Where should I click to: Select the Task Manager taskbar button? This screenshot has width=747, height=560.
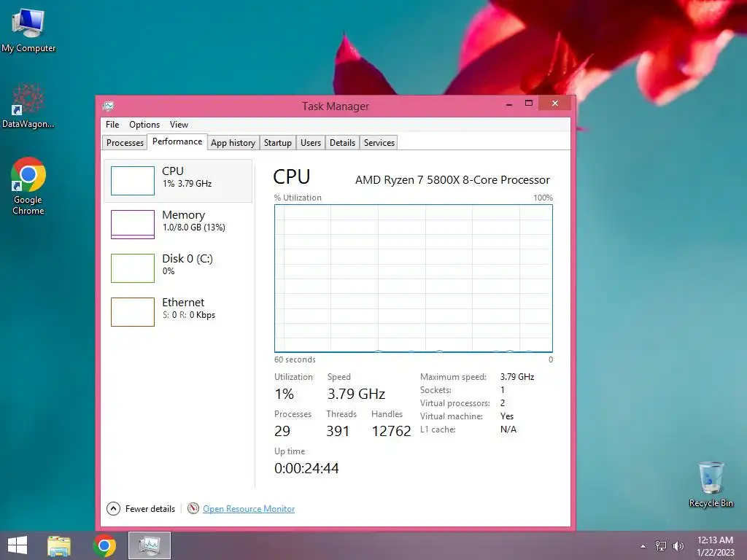(x=150, y=545)
